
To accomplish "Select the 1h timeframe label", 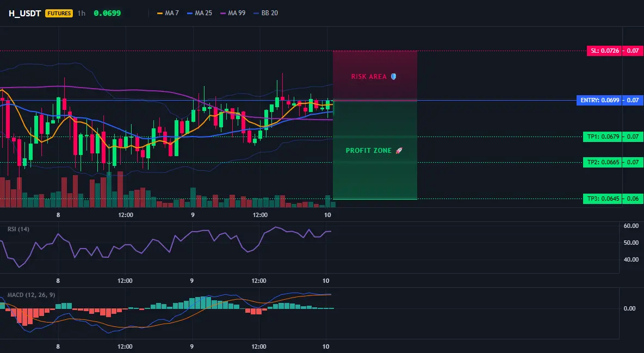I will [x=82, y=13].
